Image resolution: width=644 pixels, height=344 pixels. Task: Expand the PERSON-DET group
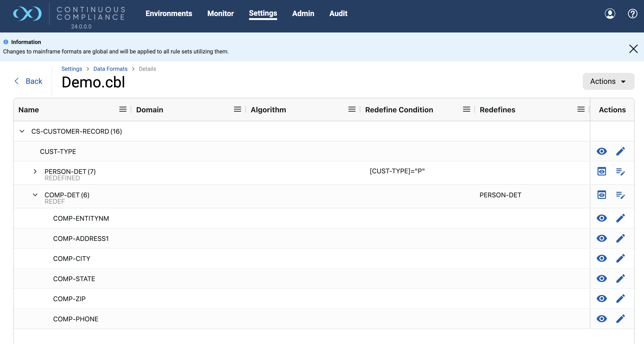tap(35, 171)
